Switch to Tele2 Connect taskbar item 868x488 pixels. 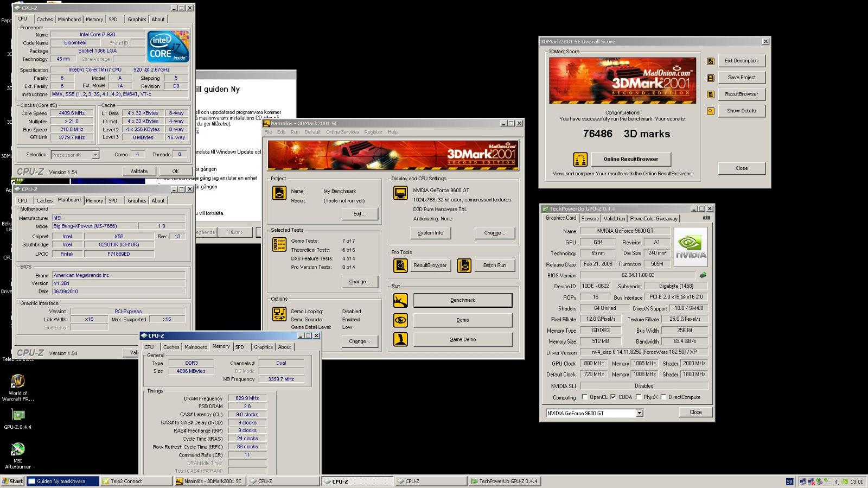coord(137,481)
